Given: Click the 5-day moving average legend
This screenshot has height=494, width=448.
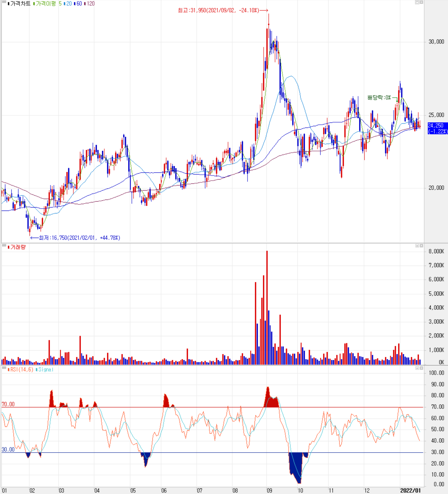Looking at the screenshot, I should pos(60,4).
